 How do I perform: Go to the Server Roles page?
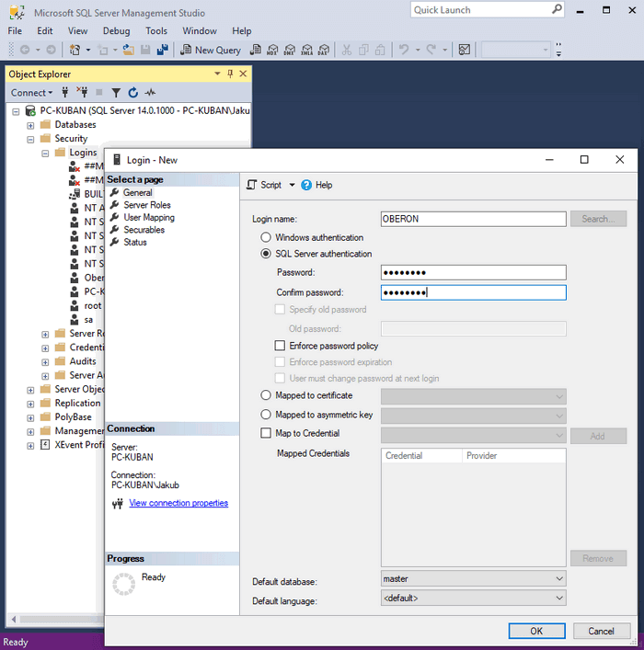(x=146, y=205)
